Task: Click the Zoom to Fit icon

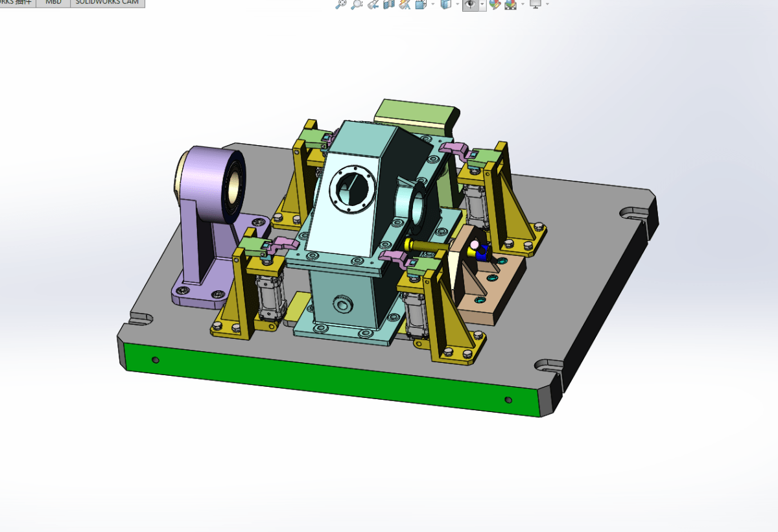Action: coord(341,4)
